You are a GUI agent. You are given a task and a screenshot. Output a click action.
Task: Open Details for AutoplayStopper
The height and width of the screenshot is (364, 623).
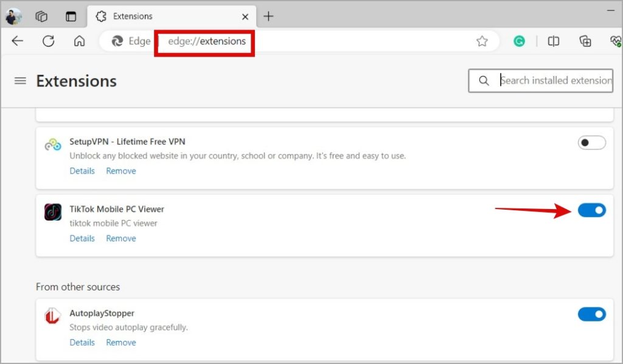[x=82, y=343]
